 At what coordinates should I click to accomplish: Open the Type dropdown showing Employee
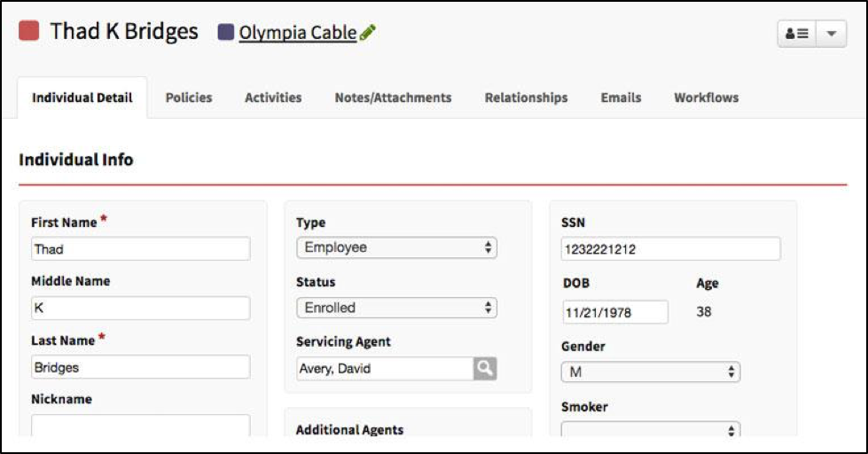397,247
